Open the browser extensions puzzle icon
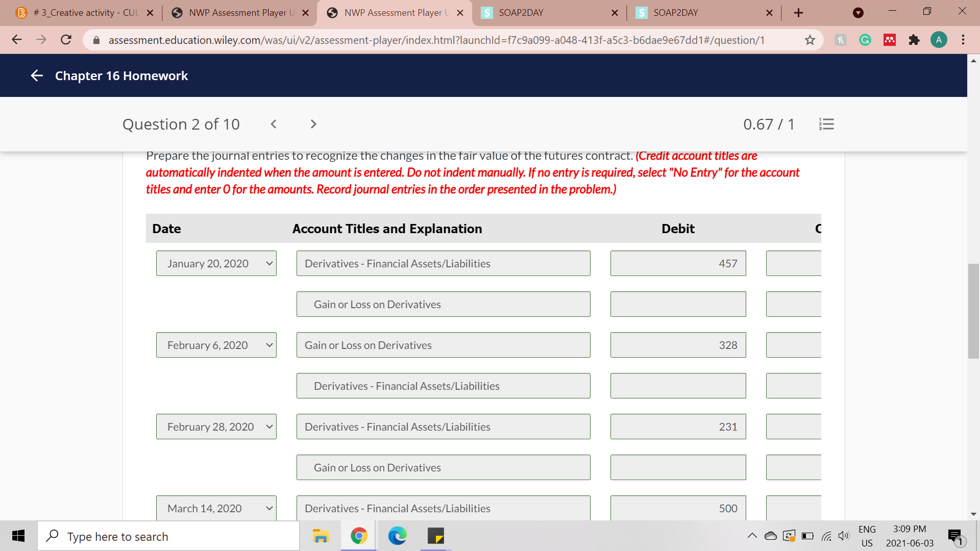Screen dimensions: 980x551 (x=914, y=40)
